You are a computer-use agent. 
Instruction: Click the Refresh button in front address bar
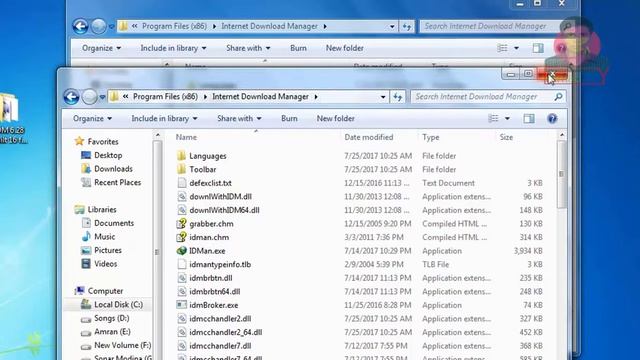point(398,97)
